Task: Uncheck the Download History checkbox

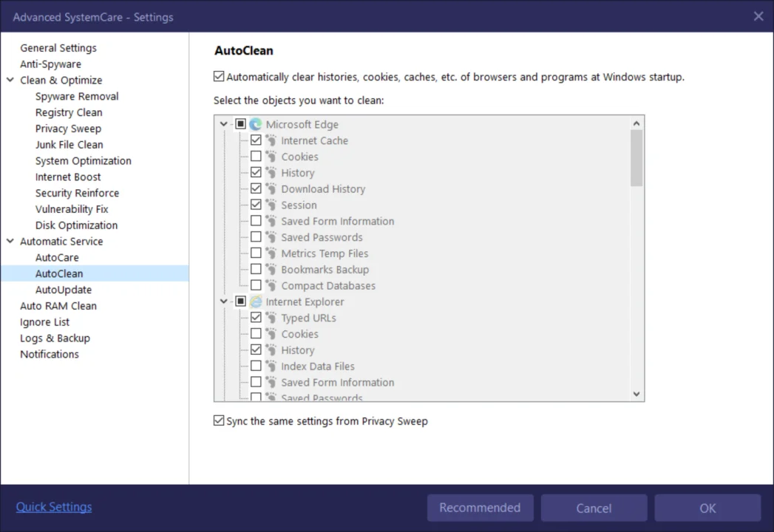Action: pyautogui.click(x=256, y=188)
